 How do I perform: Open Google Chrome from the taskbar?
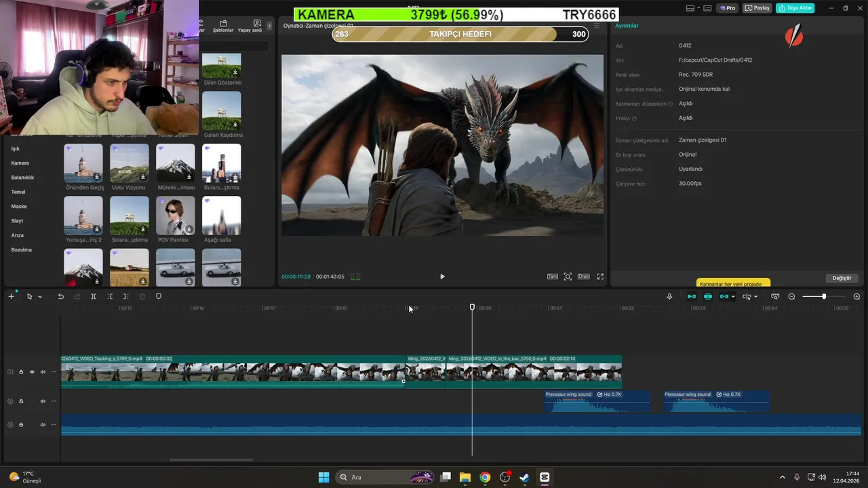point(485,477)
